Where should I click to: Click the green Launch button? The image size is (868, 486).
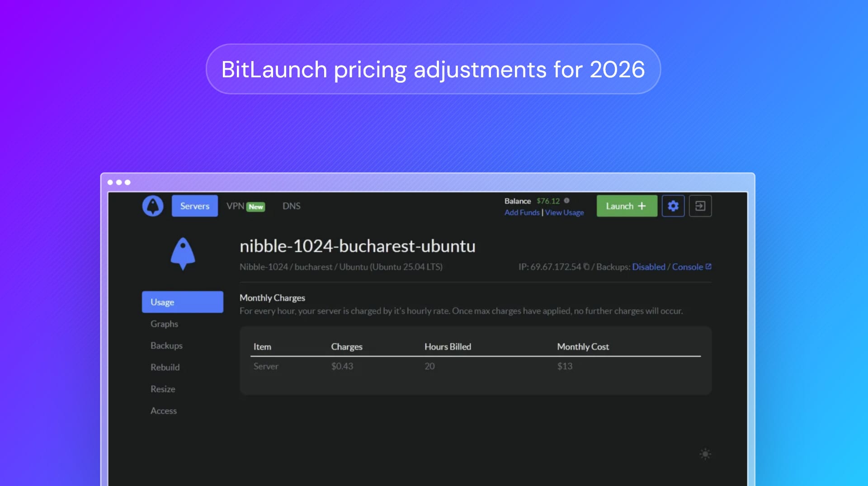point(627,206)
